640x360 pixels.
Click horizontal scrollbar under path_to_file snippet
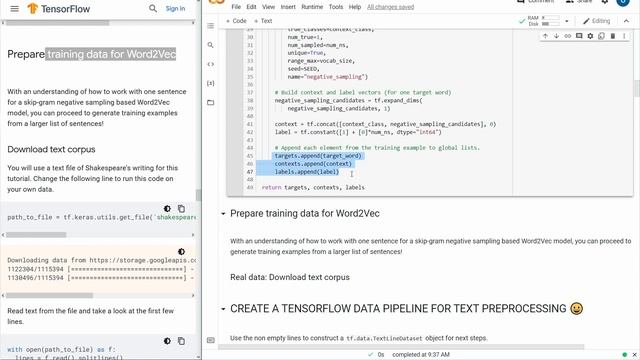pyautogui.click(x=36, y=235)
